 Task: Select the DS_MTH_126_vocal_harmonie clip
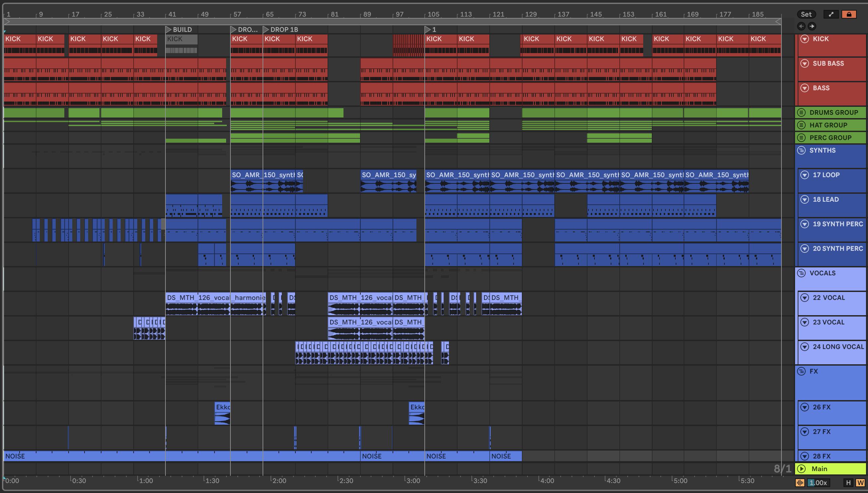(x=216, y=303)
